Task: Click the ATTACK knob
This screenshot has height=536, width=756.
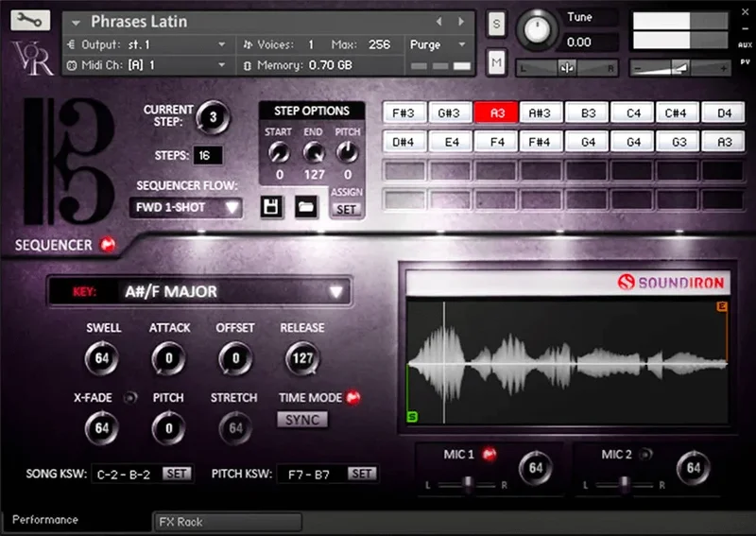Action: tap(169, 358)
